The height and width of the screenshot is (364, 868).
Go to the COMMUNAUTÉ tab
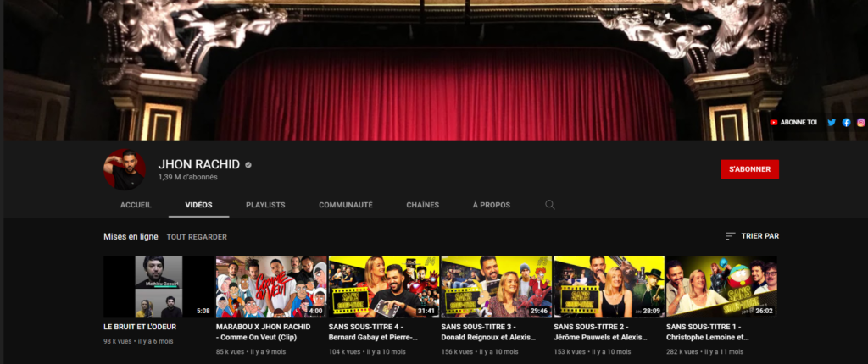click(346, 205)
